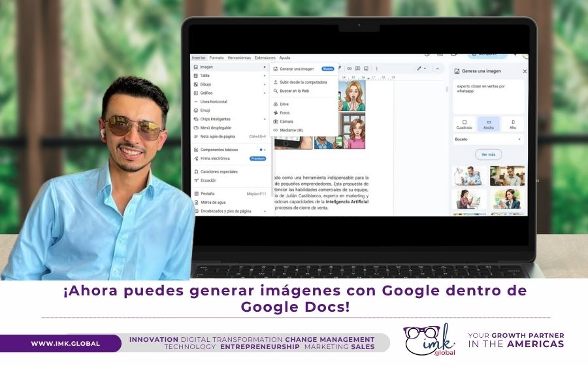Open the Boceto style dropdown
The height and width of the screenshot is (366, 588).
coord(489,139)
